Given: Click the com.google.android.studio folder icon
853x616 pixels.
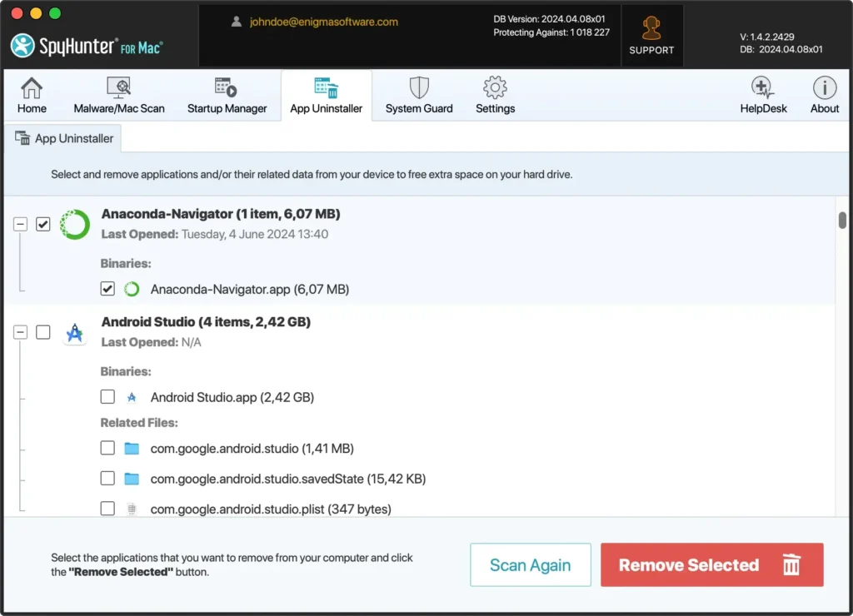Looking at the screenshot, I should (x=132, y=449).
